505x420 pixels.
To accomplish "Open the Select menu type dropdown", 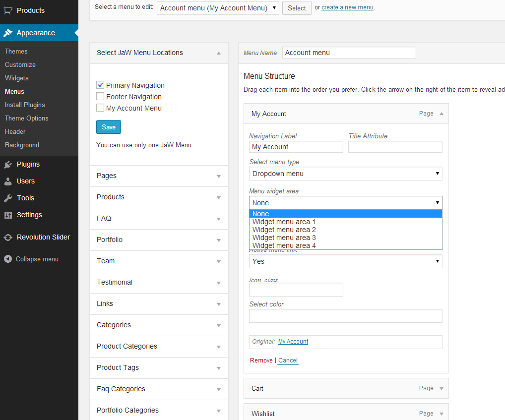I will point(345,174).
